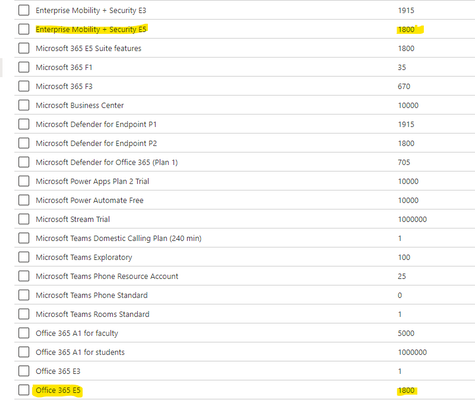Open the Office 365 E3 license name
The width and height of the screenshot is (475, 400).
(58, 371)
